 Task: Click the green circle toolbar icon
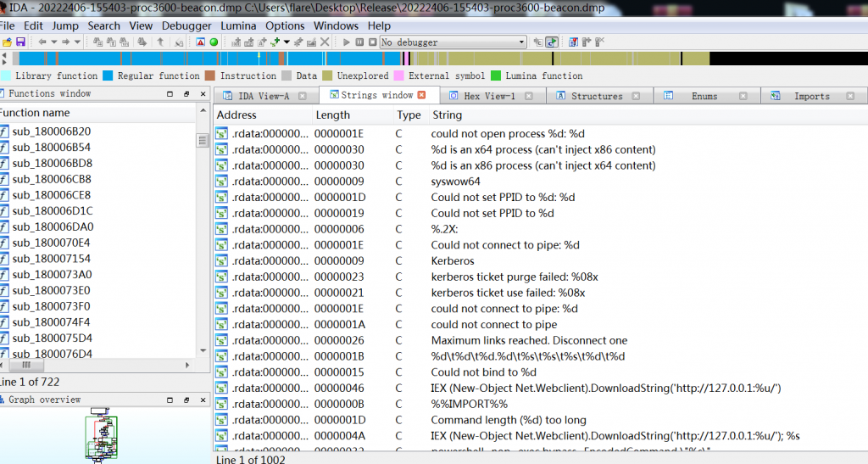tap(214, 42)
